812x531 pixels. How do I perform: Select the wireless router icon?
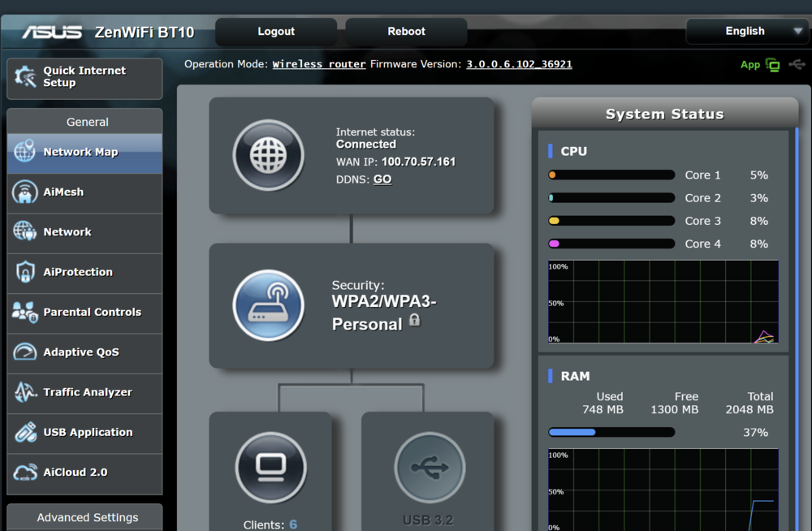(268, 305)
